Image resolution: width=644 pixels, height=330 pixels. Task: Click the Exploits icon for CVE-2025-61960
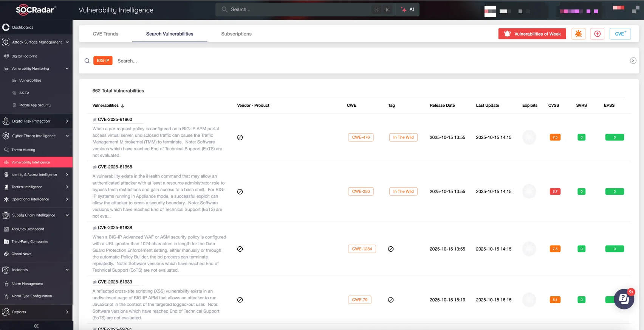point(529,137)
